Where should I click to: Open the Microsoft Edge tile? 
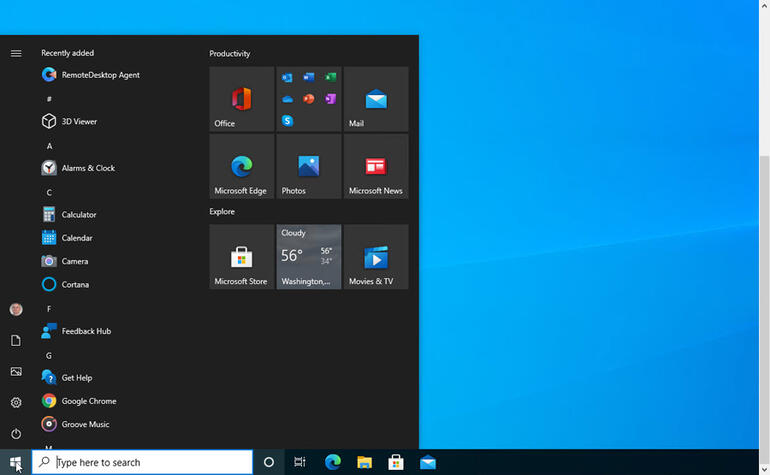242,167
